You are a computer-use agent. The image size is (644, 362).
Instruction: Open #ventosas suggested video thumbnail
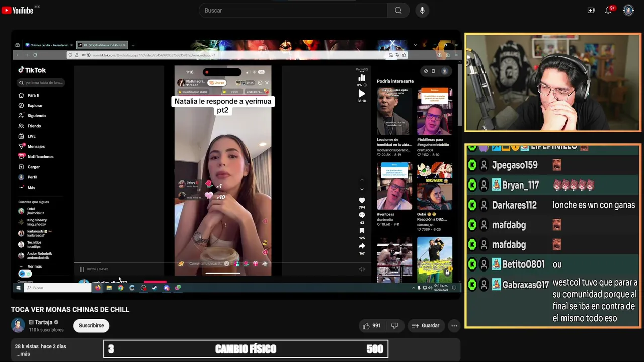pos(394,186)
